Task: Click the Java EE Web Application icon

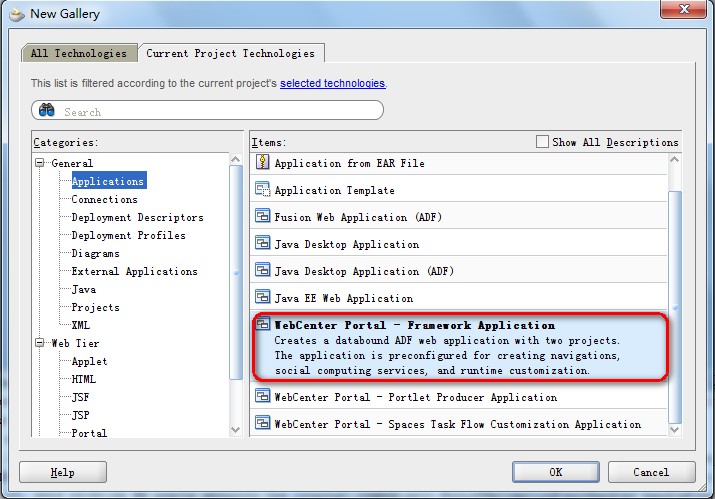Action: pyautogui.click(x=262, y=296)
